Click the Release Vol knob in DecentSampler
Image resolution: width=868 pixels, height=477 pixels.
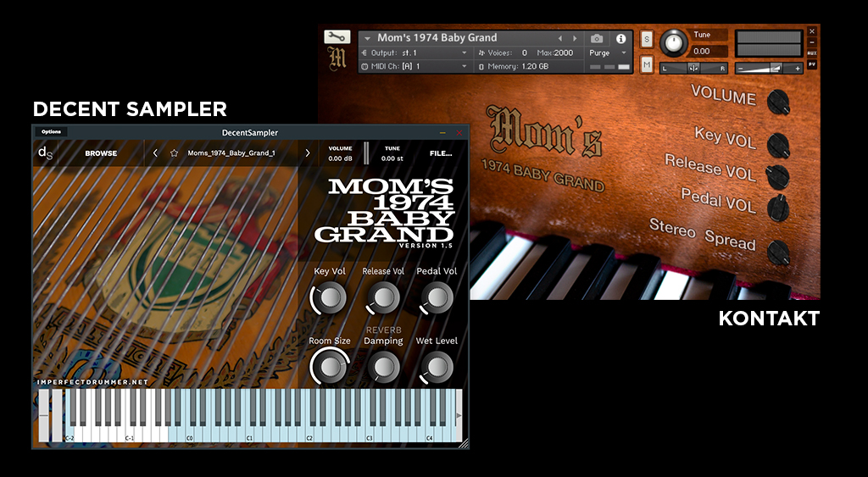(384, 297)
